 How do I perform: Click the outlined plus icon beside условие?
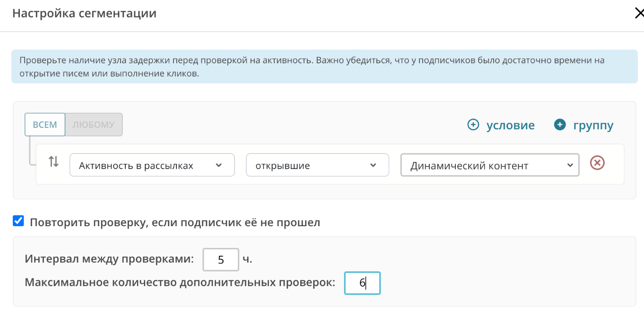coord(473,125)
